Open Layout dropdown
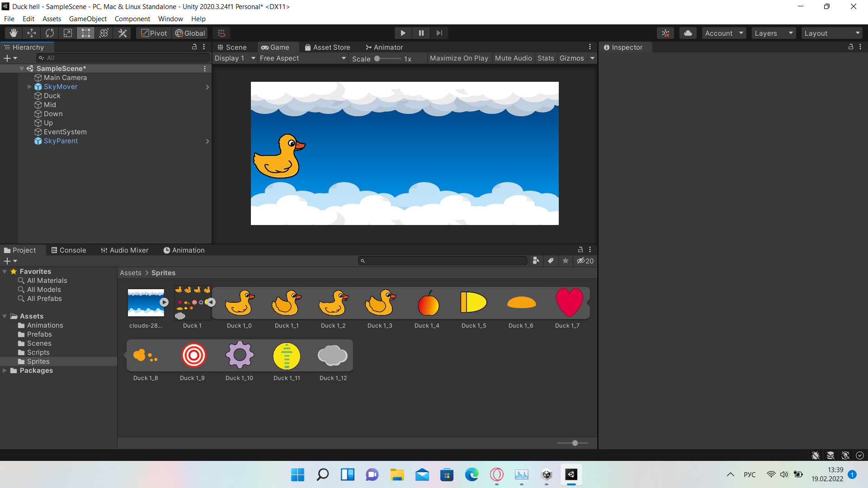868x488 pixels. [832, 33]
